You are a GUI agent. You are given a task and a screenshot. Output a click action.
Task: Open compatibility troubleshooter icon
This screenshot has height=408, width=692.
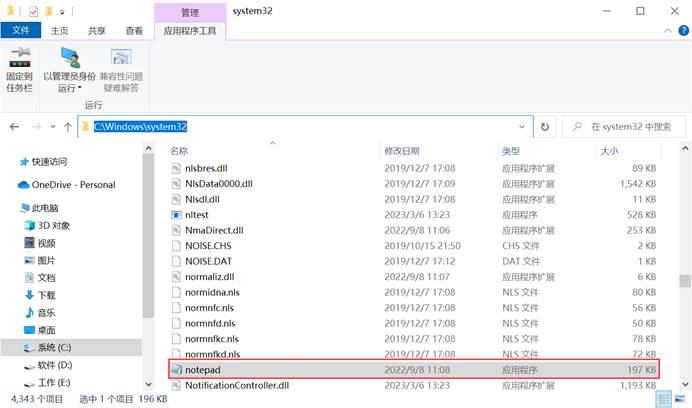click(120, 58)
